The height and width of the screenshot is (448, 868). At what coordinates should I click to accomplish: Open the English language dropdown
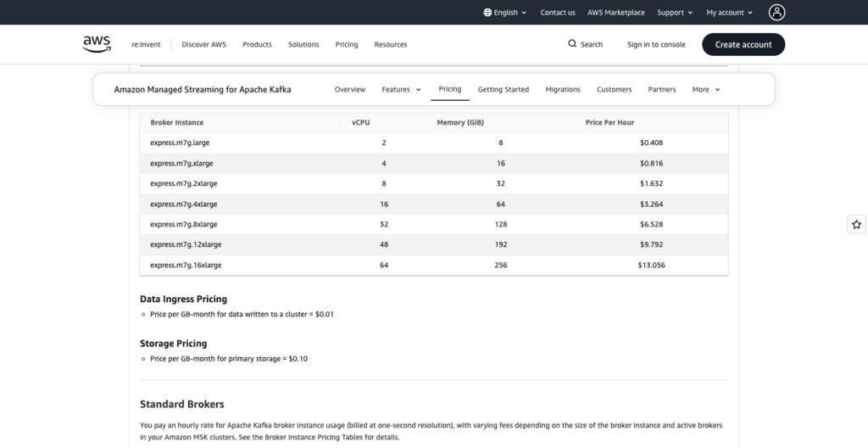click(x=505, y=12)
